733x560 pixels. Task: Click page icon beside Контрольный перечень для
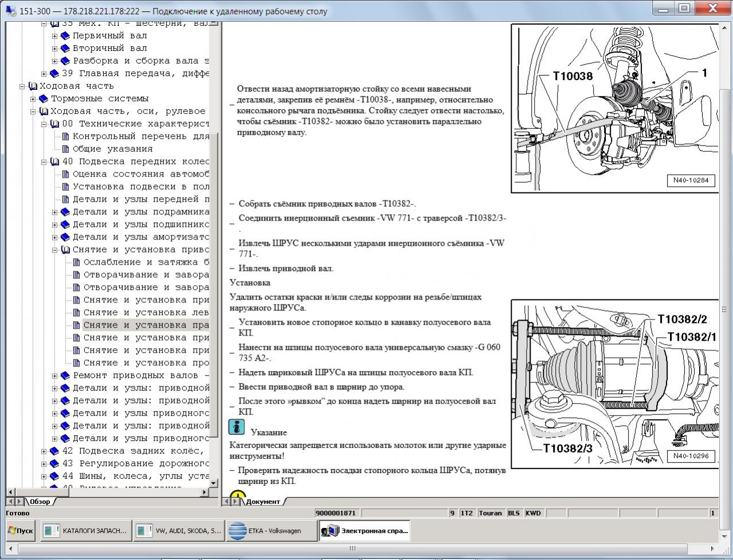(65, 136)
